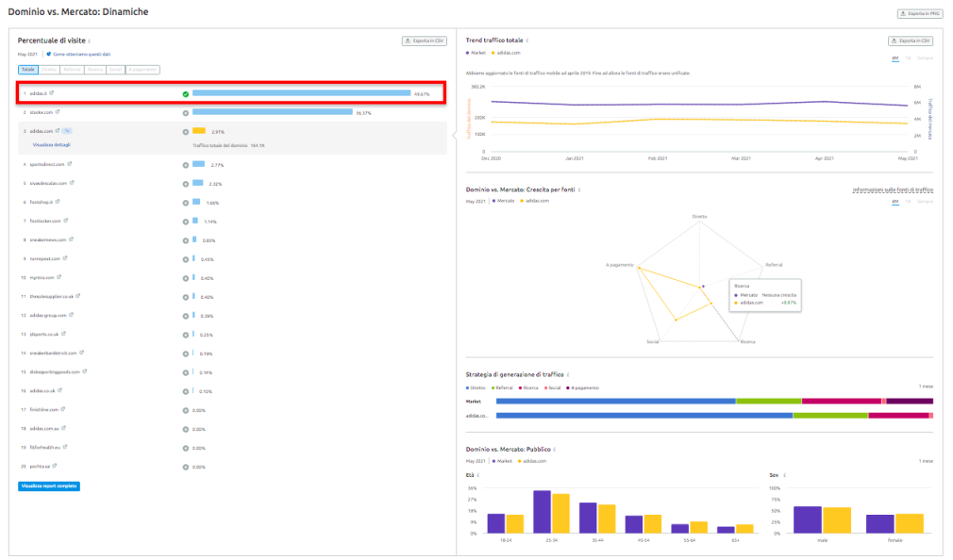Show info icon beside Trend traffico totale

pos(527,41)
